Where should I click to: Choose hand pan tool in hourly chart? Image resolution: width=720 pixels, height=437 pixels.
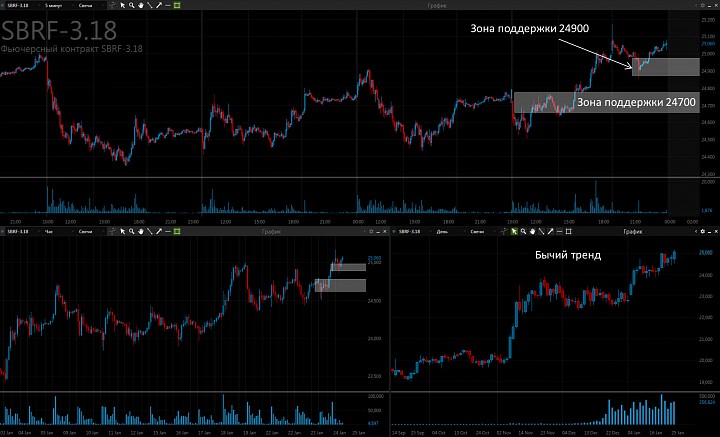tap(141, 231)
